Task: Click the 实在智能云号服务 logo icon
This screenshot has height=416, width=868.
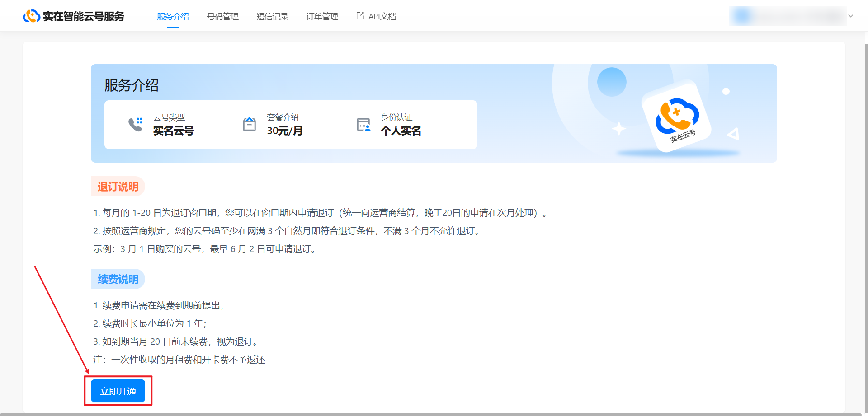Action: click(x=31, y=16)
